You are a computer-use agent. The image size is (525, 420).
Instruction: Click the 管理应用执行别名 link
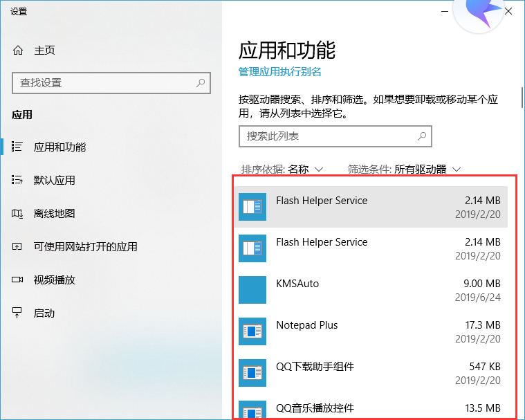pyautogui.click(x=280, y=72)
